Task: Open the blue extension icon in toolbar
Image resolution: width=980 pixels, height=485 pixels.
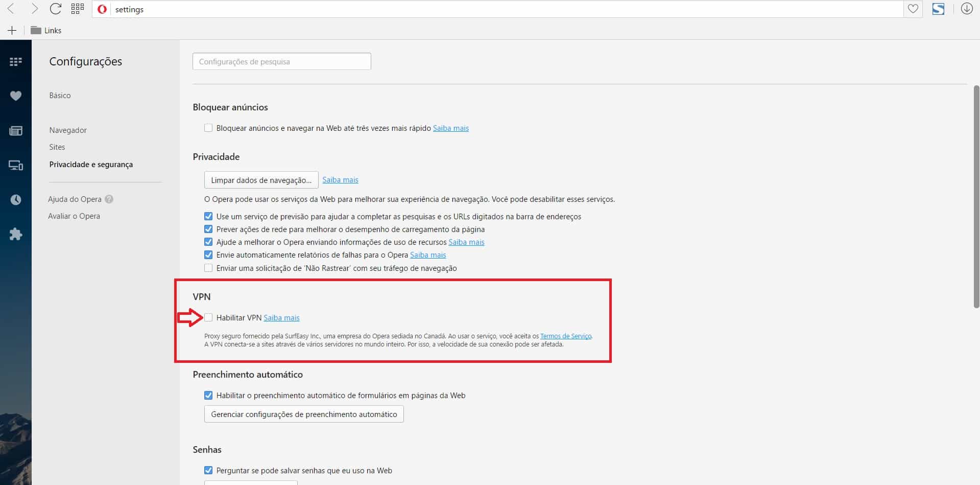Action: 938,9
